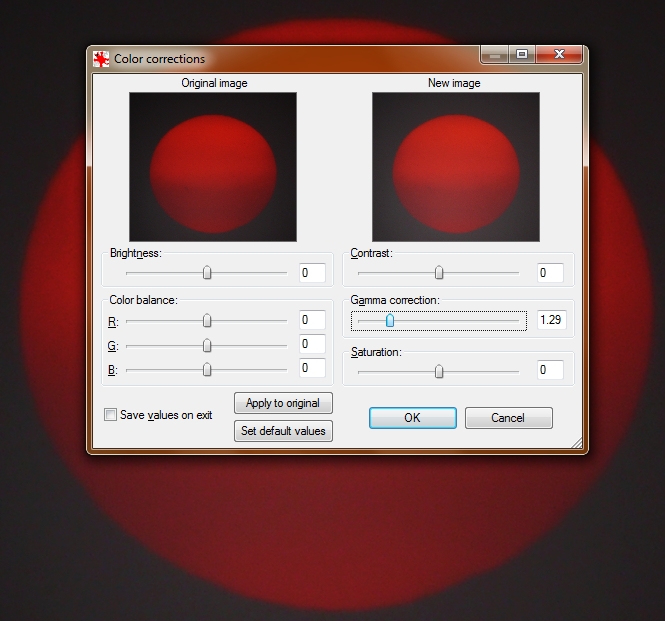Click the IrfanView icon in the title bar
This screenshot has height=621, width=665.
(101, 59)
